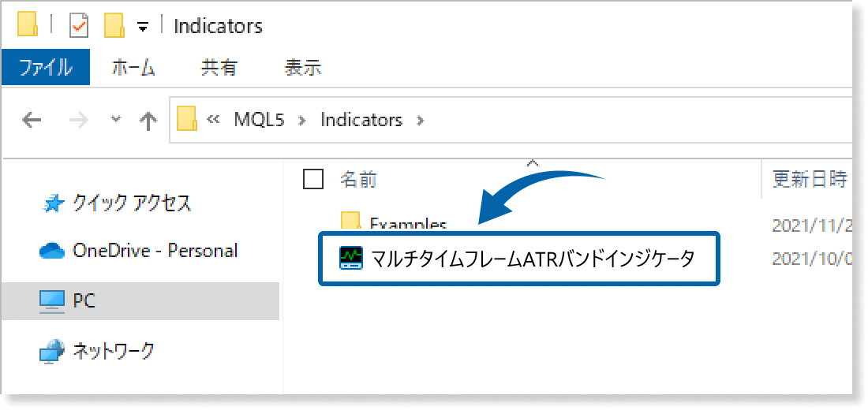The image size is (868, 410).
Task: Go up one folder level
Action: pos(148,121)
